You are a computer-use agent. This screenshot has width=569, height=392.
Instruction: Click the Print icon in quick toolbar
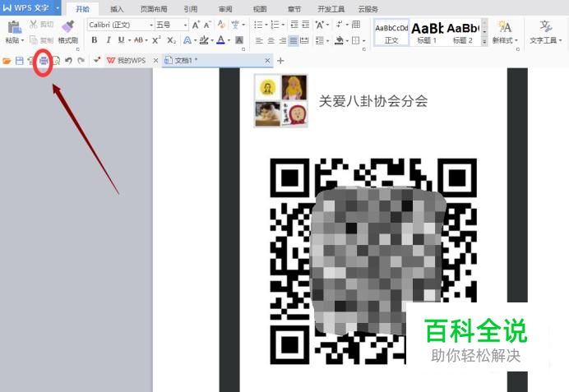44,61
